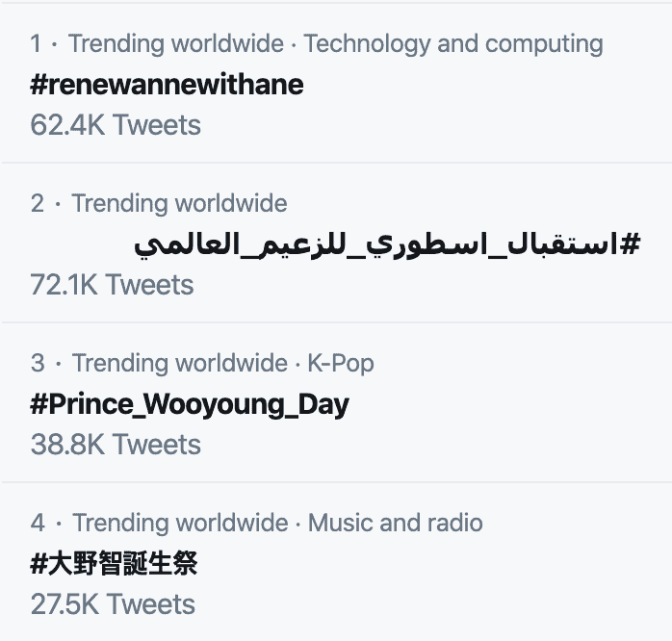The height and width of the screenshot is (641, 672).
Task: Click "Trending worldwide" above #renewannewithane
Action: pos(176,44)
